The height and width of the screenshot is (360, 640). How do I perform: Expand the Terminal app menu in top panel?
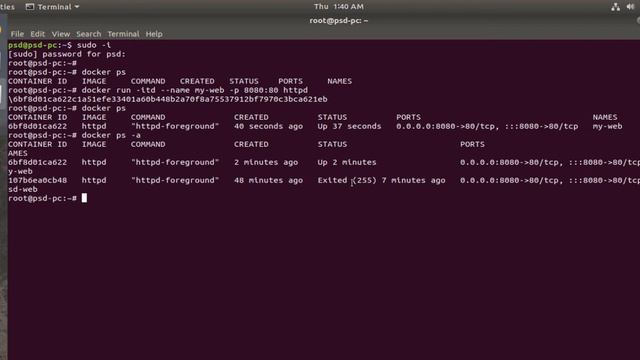[x=54, y=7]
